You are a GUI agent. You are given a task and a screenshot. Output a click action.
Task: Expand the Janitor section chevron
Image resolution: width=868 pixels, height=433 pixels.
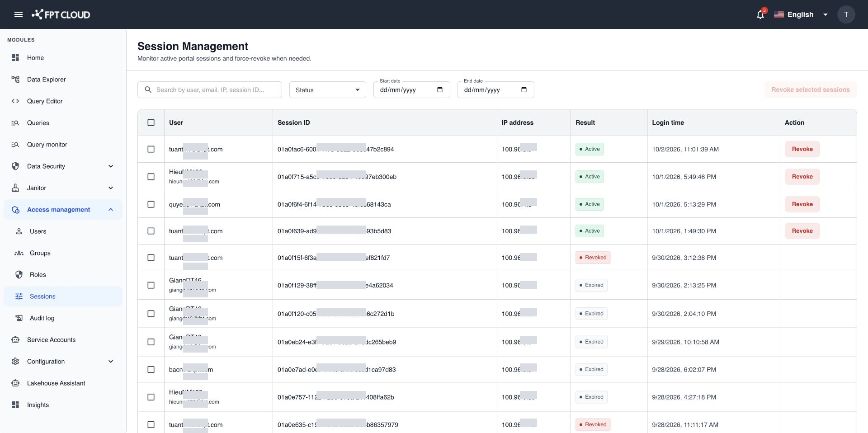pos(111,188)
